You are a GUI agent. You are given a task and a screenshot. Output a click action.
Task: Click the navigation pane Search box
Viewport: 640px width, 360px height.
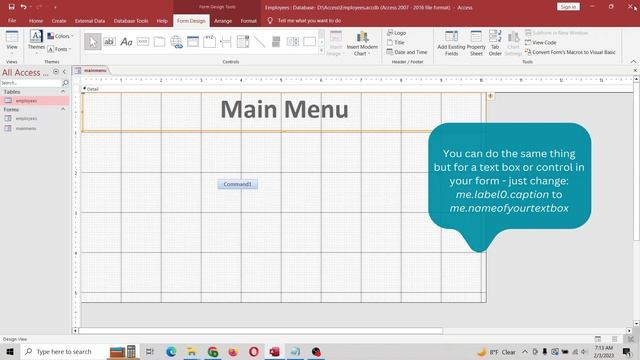click(x=31, y=82)
